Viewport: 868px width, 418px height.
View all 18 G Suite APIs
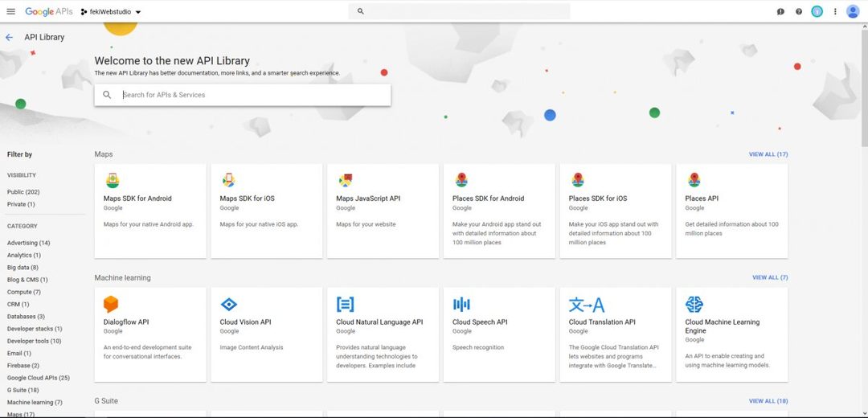click(x=768, y=401)
